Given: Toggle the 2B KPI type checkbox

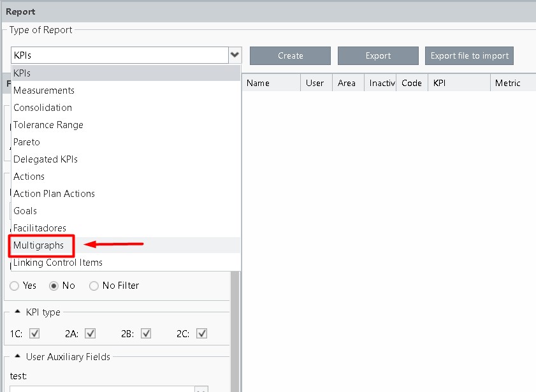Looking at the screenshot, I should (147, 333).
